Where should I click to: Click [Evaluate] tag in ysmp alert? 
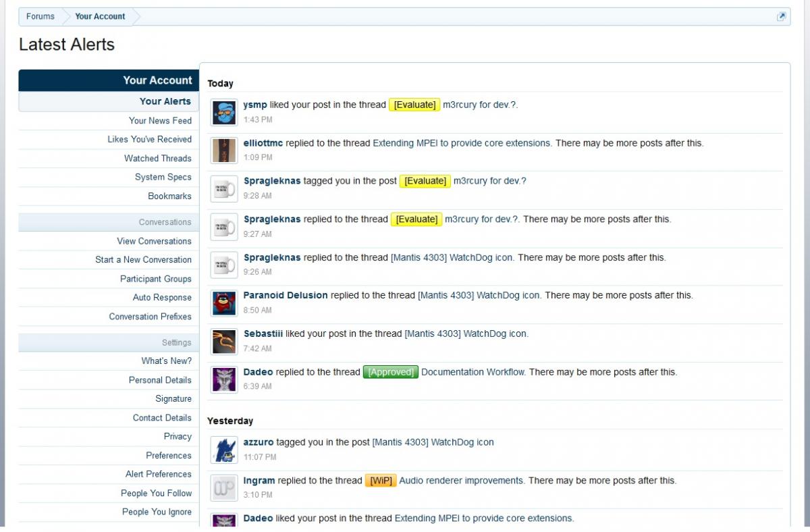pos(414,105)
